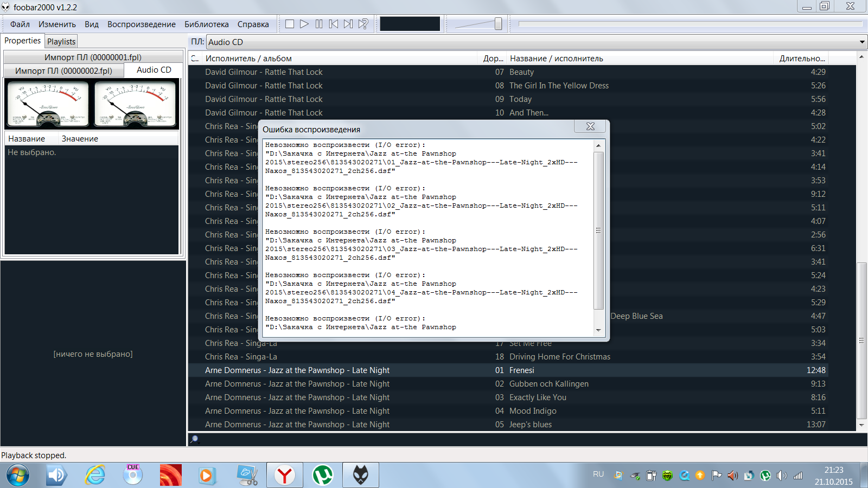Jump to the previous track
This screenshot has width=868, height=488.
click(334, 24)
